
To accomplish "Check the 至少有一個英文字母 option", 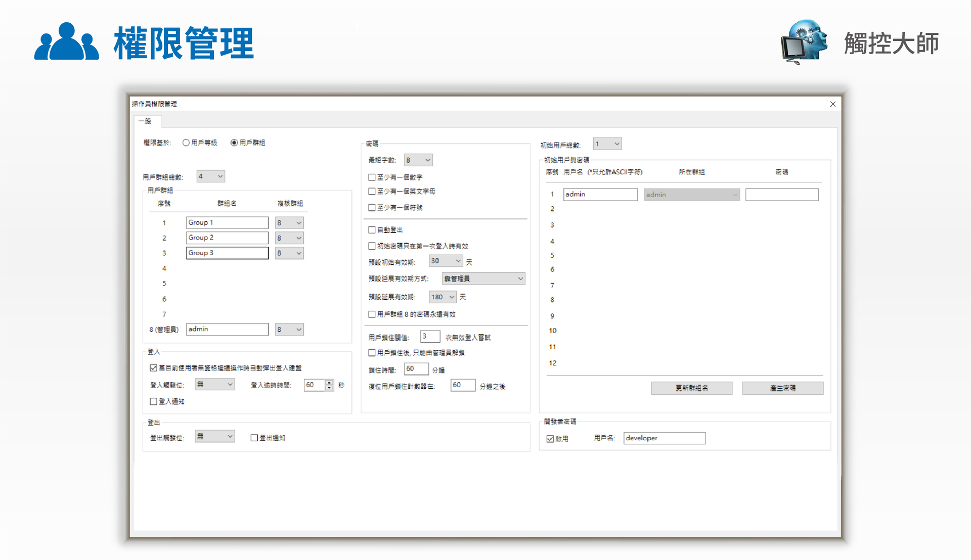I will click(372, 192).
